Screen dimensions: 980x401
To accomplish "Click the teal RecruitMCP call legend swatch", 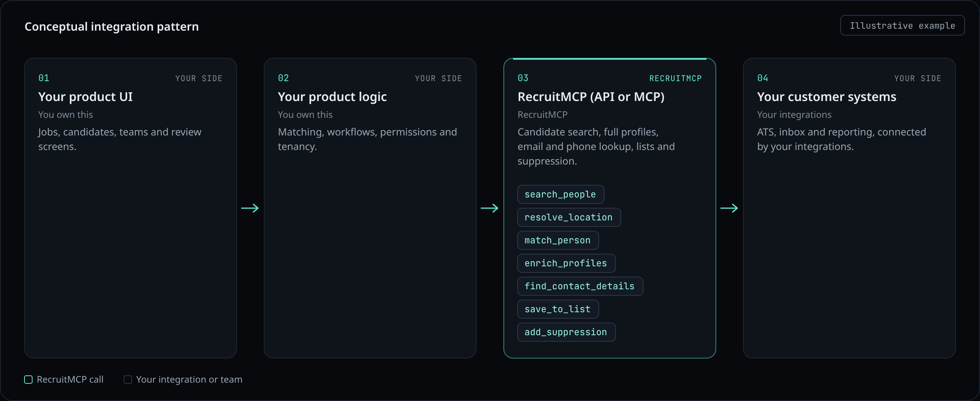I will [x=28, y=380].
